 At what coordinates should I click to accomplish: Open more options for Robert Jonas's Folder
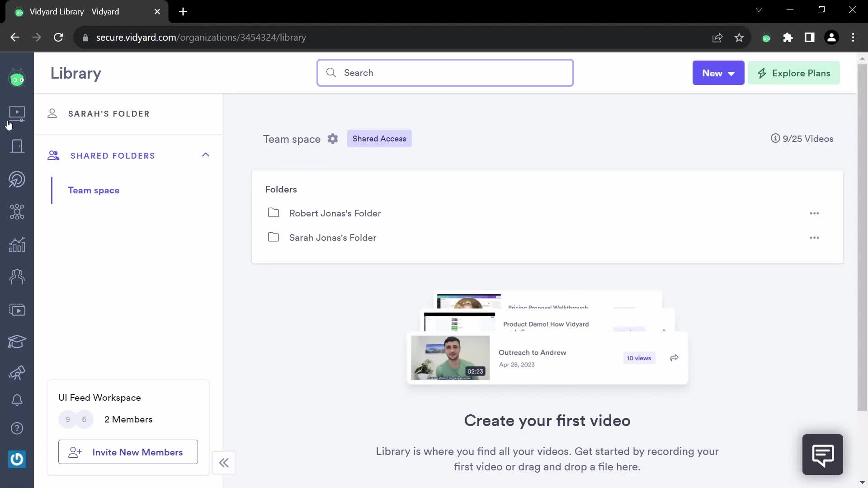point(814,213)
